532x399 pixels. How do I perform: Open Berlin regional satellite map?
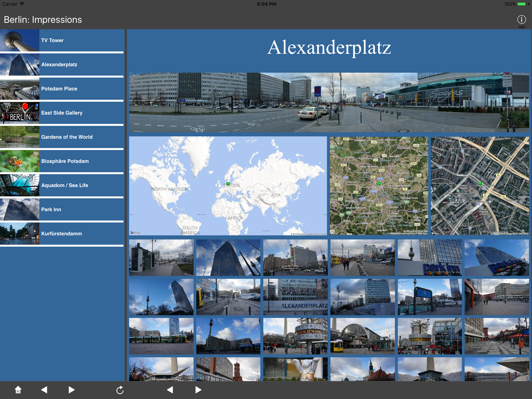(379, 186)
